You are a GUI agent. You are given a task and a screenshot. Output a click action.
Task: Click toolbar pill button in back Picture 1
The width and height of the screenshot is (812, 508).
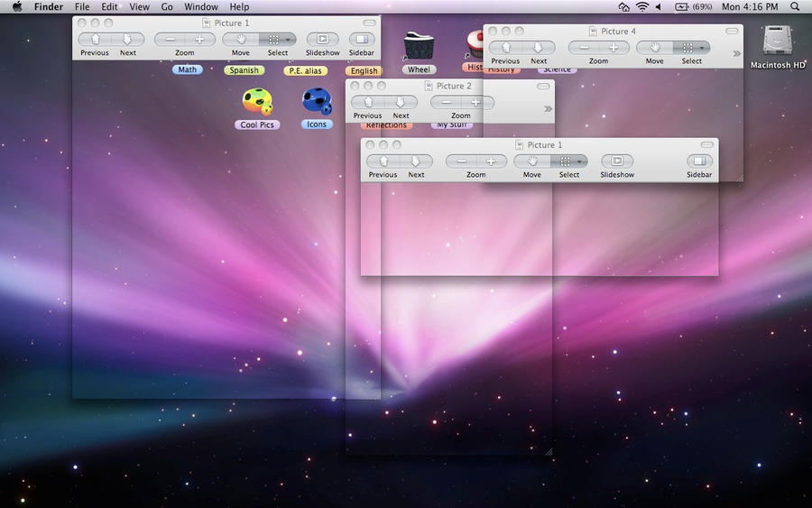(x=369, y=23)
